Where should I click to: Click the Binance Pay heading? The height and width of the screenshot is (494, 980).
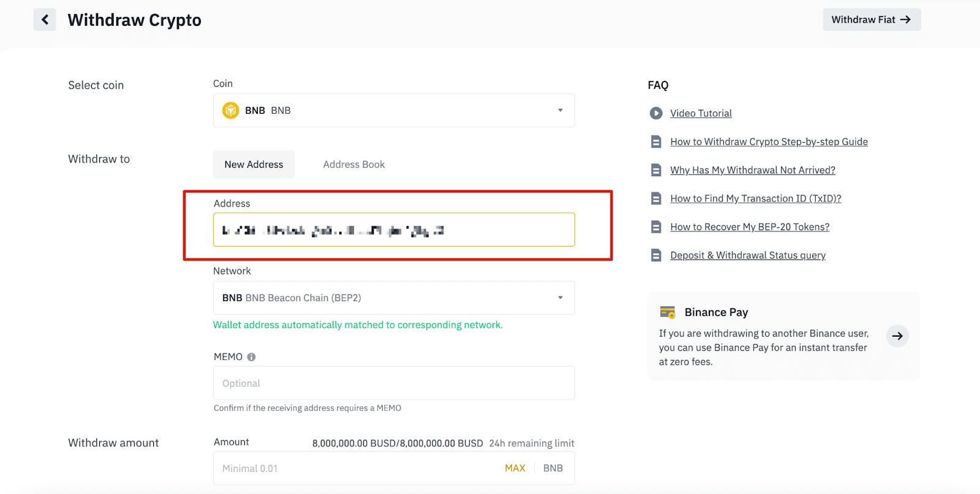point(716,312)
